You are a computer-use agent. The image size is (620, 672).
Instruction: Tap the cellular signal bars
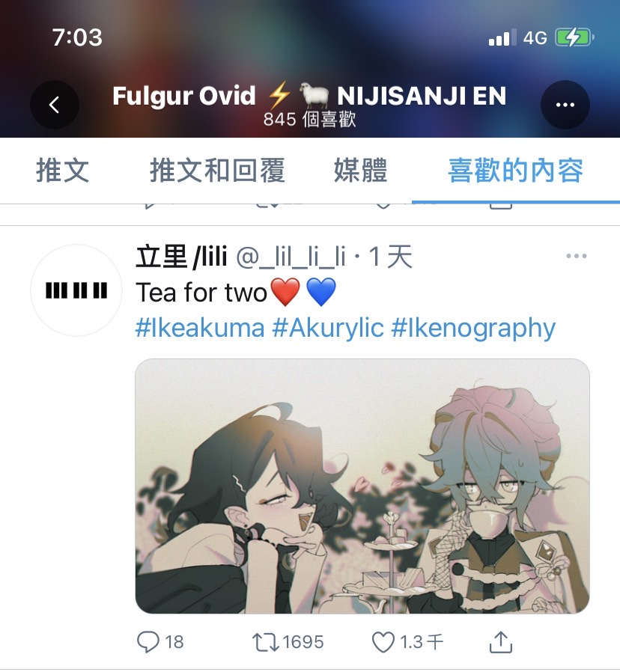tap(502, 37)
